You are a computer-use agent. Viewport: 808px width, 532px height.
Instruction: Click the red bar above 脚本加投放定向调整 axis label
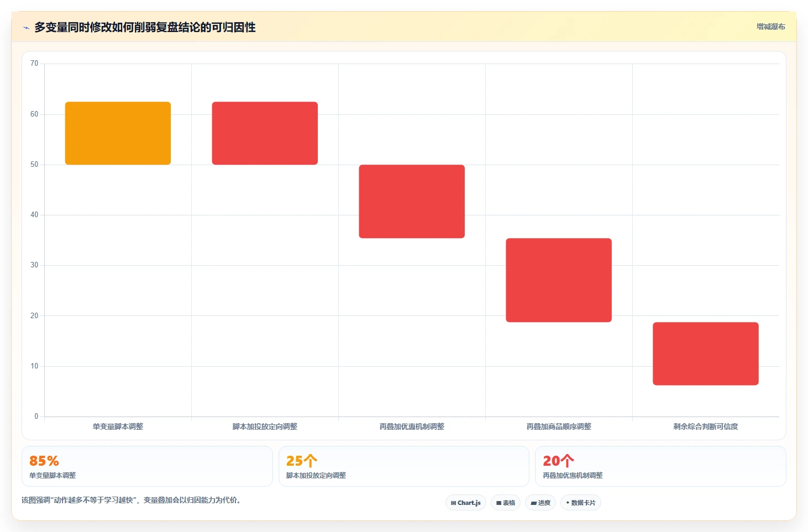pyautogui.click(x=265, y=133)
